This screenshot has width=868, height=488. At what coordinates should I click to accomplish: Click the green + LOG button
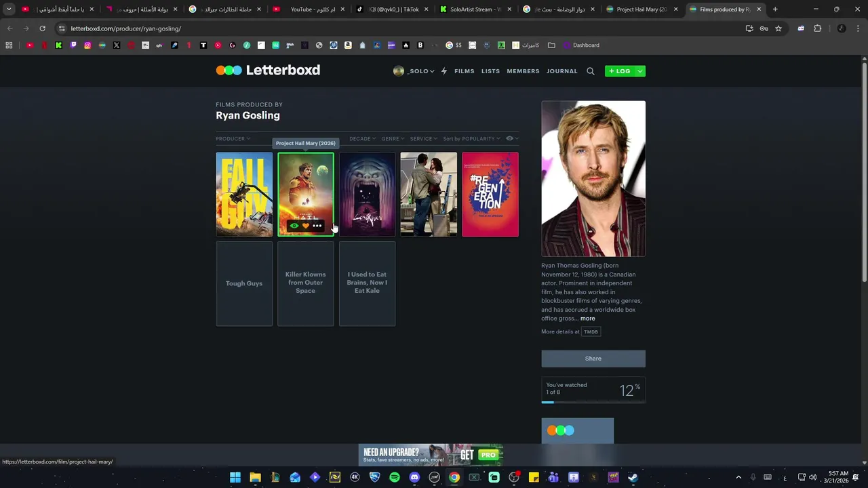[620, 71]
